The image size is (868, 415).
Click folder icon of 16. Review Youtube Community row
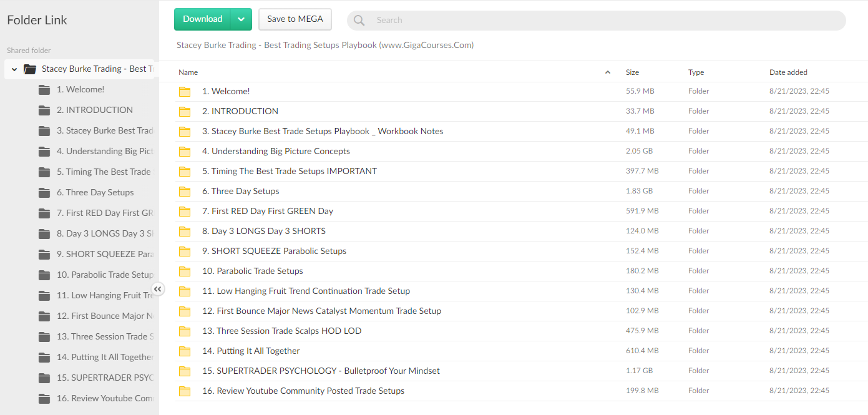pyautogui.click(x=185, y=391)
